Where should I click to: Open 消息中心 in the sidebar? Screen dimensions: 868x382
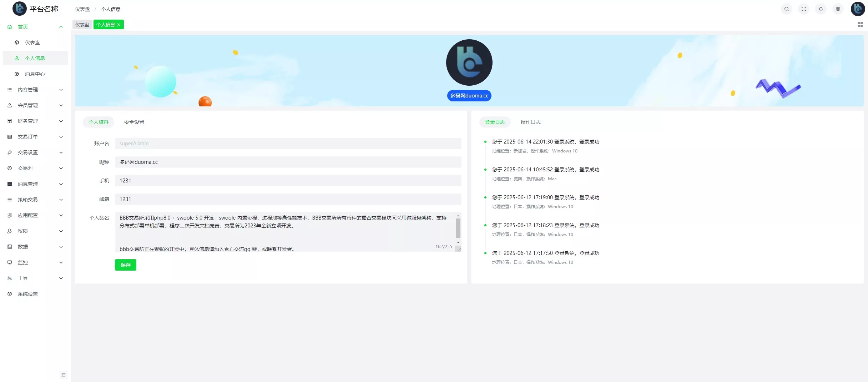(x=35, y=74)
